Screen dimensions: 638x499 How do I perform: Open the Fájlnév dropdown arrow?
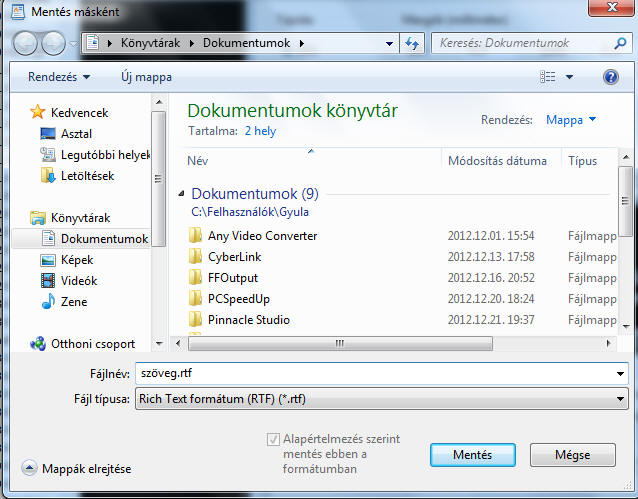[x=620, y=374]
